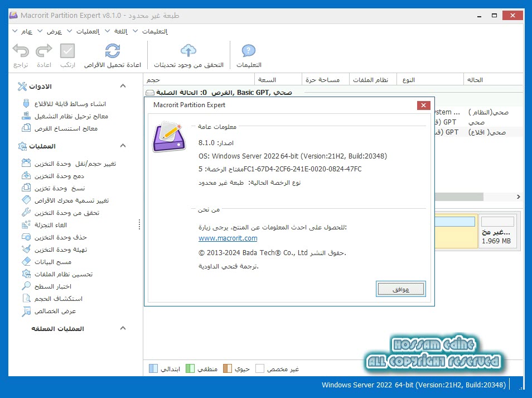Click the النوع column header
The width and height of the screenshot is (532, 398).
pos(430,80)
